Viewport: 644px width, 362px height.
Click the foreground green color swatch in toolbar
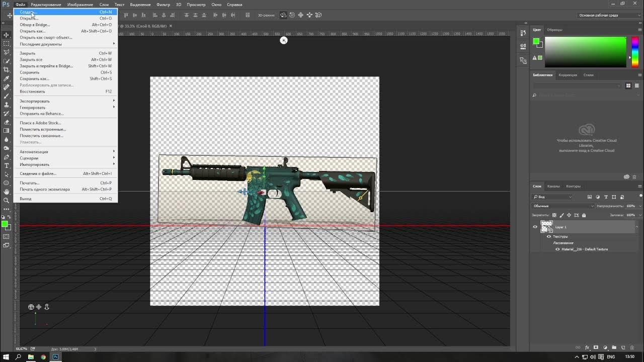5,224
